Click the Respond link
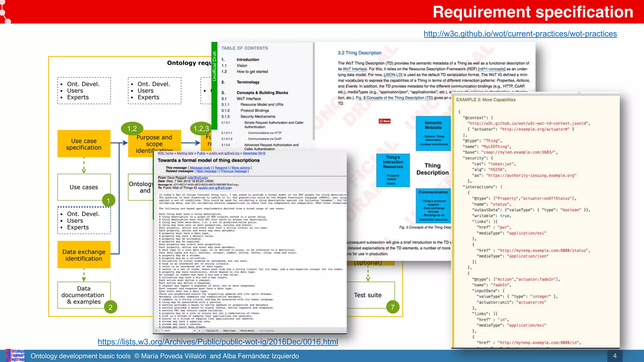The width and height of the screenshot is (644, 362). point(221,168)
